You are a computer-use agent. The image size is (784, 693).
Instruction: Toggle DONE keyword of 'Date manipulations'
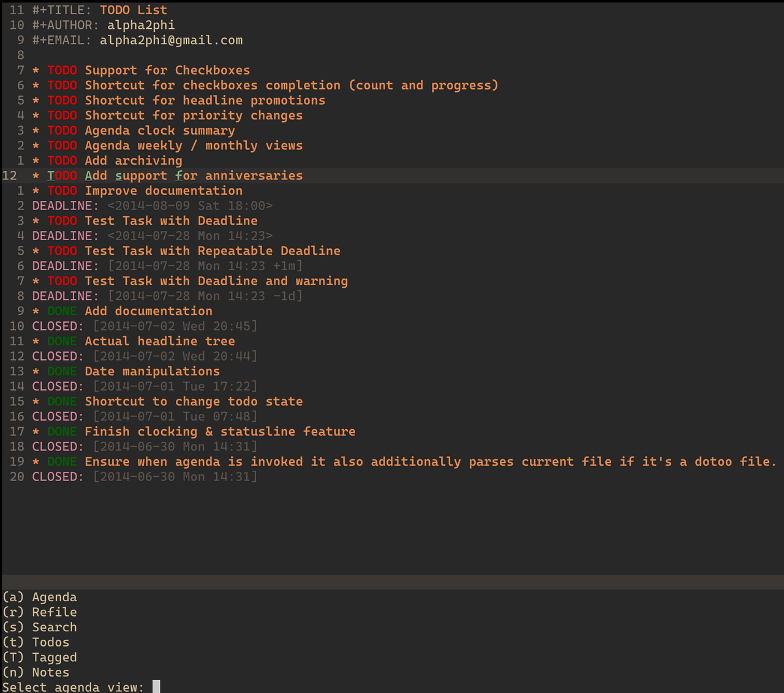(61, 371)
